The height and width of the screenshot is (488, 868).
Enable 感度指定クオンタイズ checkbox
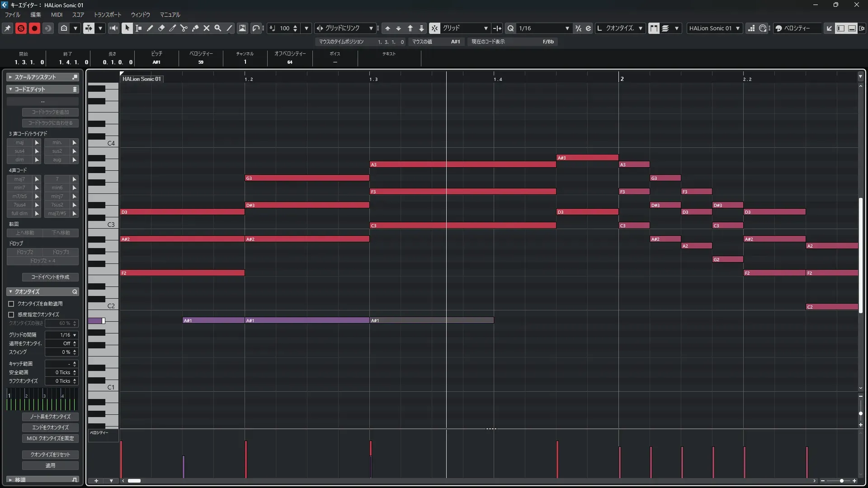[x=11, y=314]
